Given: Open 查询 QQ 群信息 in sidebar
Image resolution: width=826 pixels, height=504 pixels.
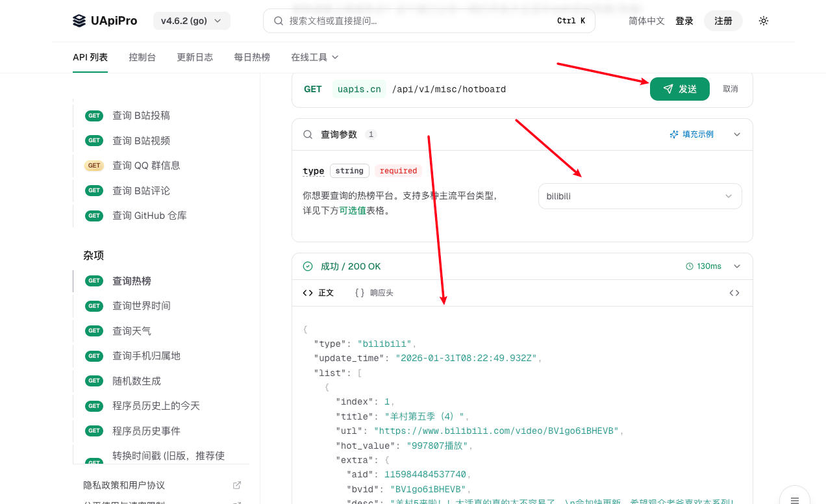Looking at the screenshot, I should 146,166.
